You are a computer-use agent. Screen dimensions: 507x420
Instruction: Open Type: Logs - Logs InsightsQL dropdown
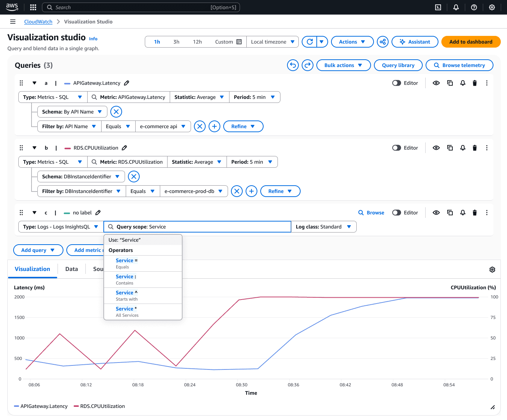click(x=61, y=227)
